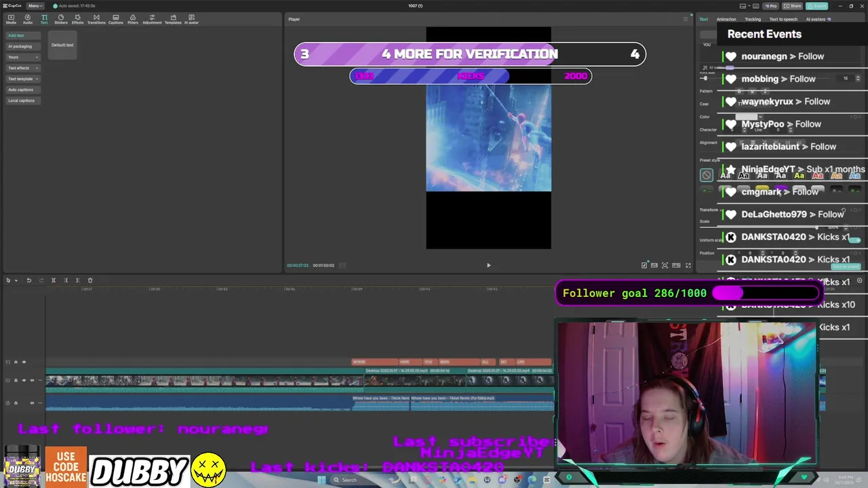Image resolution: width=868 pixels, height=488 pixels.
Task: Expand the Text template category
Action: coord(23,79)
